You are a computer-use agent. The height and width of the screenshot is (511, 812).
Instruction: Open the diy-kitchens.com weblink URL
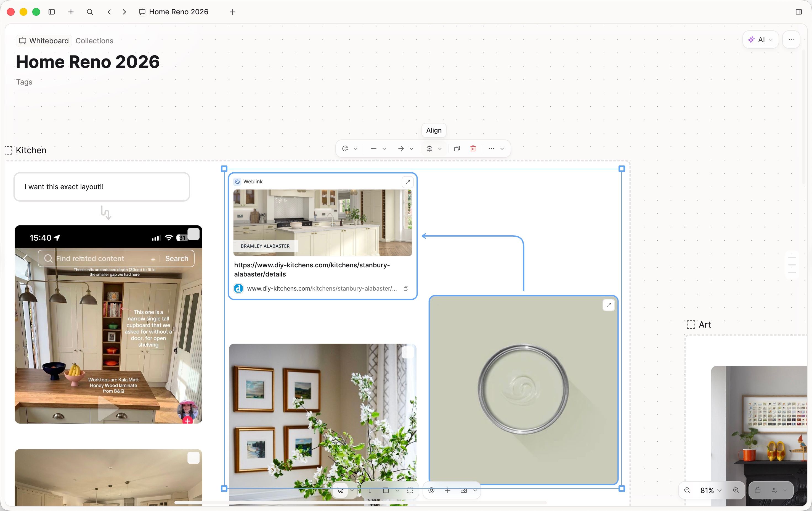coord(322,289)
